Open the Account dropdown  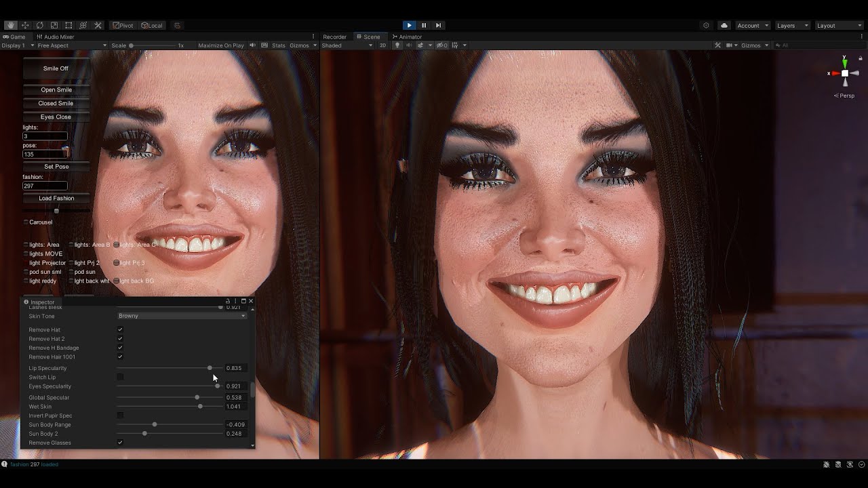click(x=753, y=25)
